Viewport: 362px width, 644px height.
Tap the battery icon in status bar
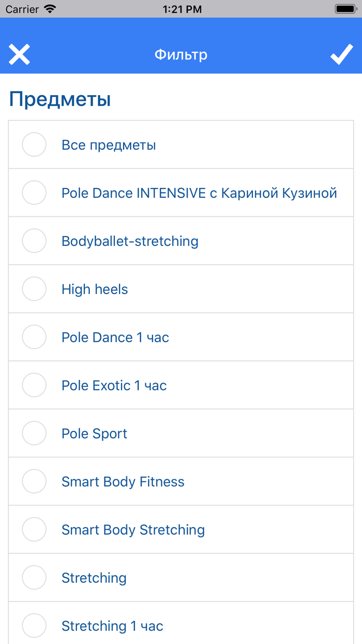345,9
